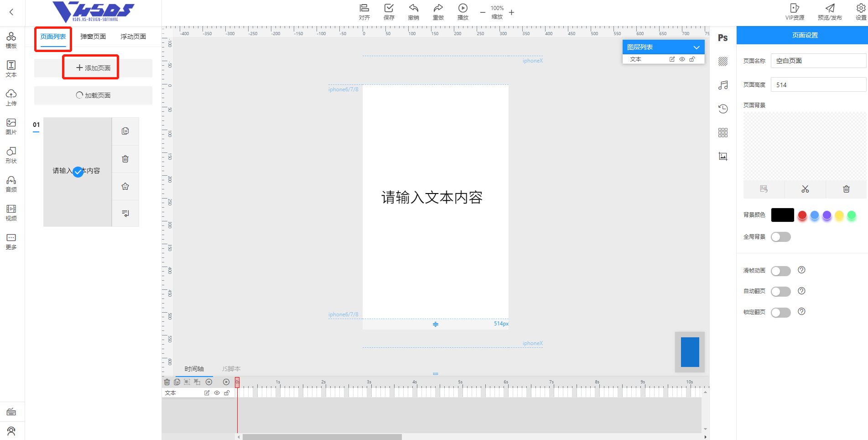Viewport: 868px width, 440px height.
Task: Click the 页面高度 input field
Action: point(819,85)
